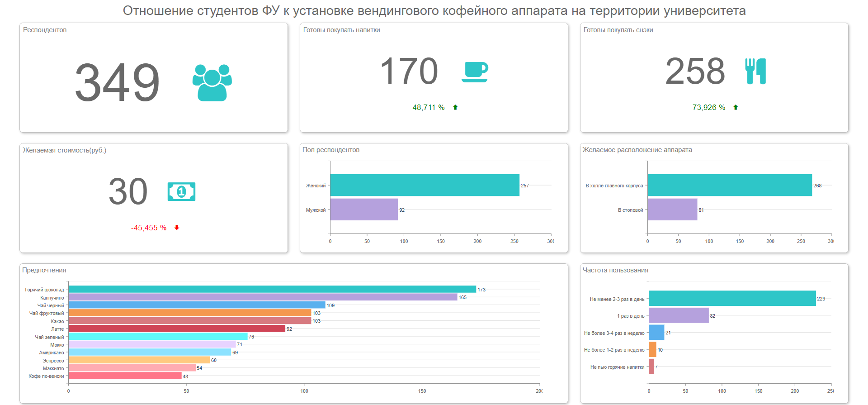Click the banknote icon beside 30
Image resolution: width=868 pixels, height=405 pixels.
(181, 192)
